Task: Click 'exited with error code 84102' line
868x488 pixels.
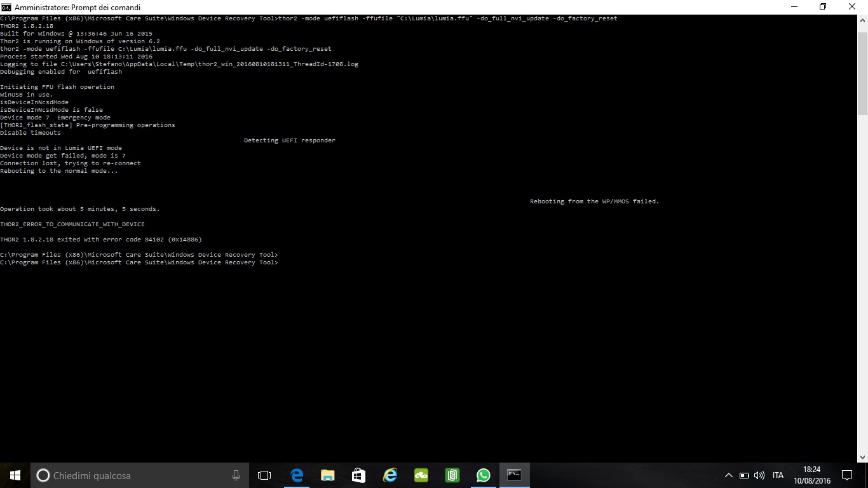Action: [x=101, y=240]
